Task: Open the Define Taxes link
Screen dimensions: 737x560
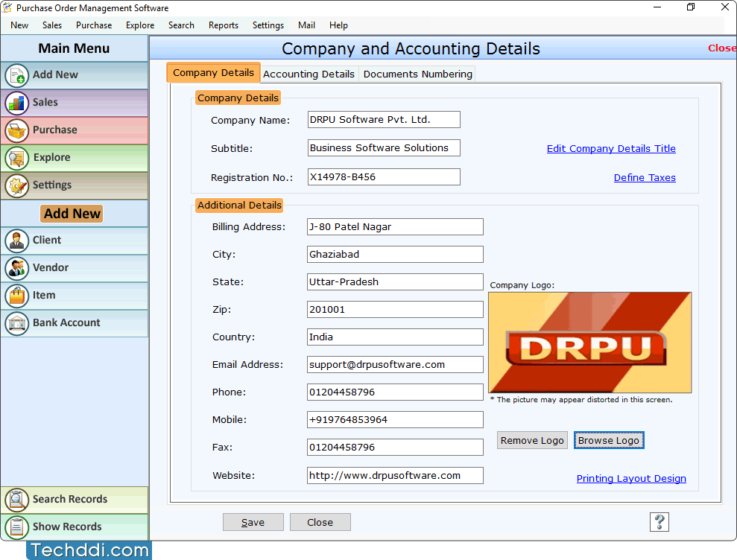Action: coord(645,178)
